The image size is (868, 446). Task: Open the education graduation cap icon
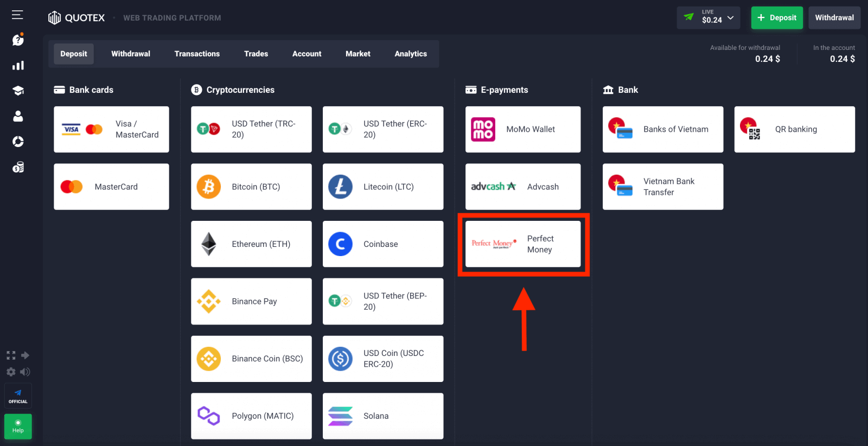18,91
